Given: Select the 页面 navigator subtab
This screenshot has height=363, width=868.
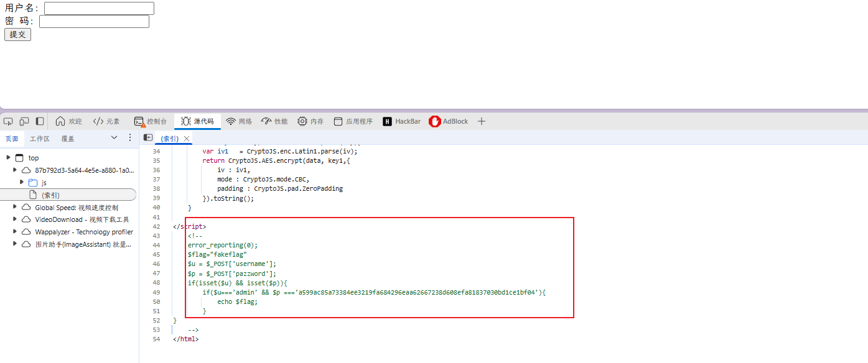Looking at the screenshot, I should tap(12, 139).
